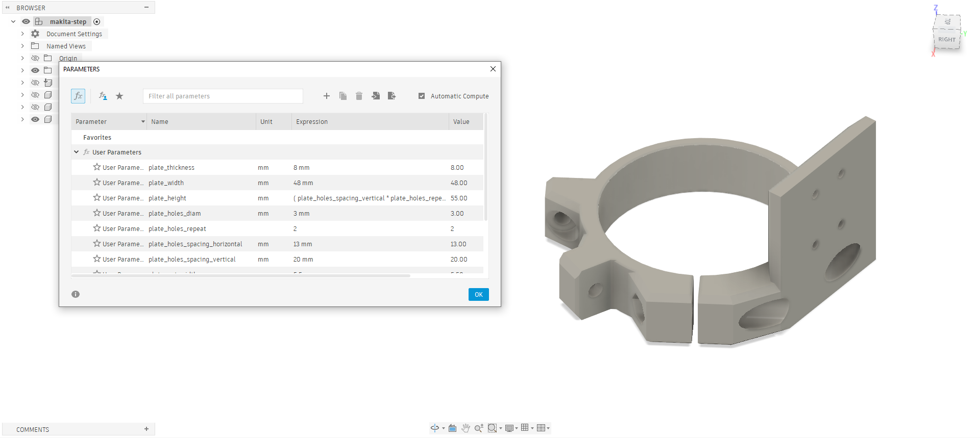Uncheck the Automatic Compute checkbox

click(422, 96)
